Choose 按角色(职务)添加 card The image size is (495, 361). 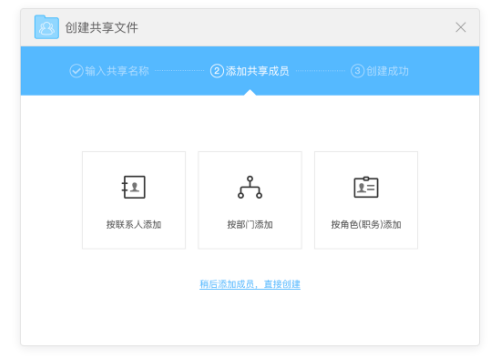366,200
